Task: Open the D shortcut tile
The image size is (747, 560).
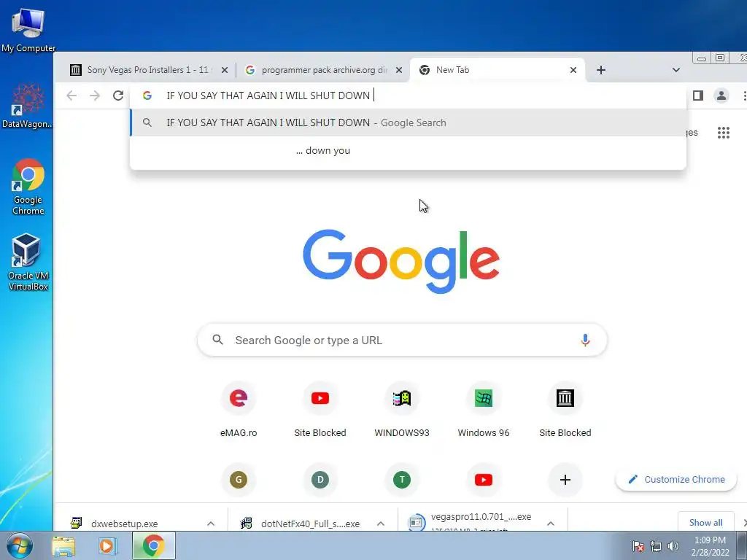Action: (x=320, y=480)
